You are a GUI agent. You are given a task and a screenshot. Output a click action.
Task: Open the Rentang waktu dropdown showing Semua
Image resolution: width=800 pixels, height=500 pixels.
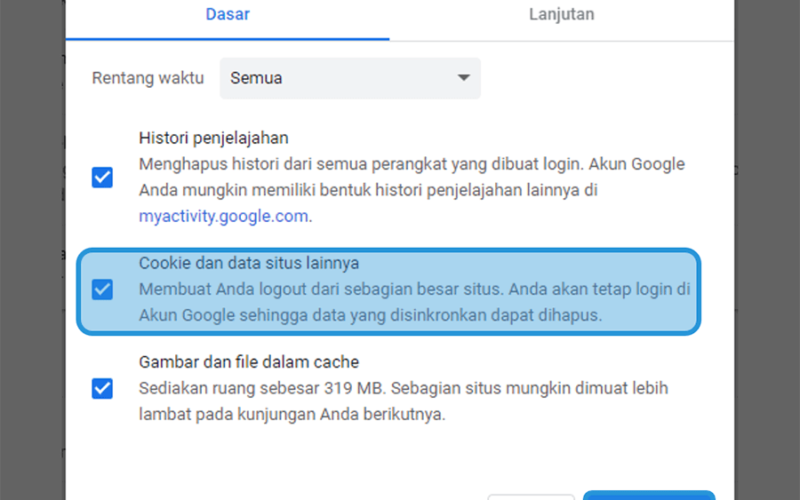click(x=350, y=78)
